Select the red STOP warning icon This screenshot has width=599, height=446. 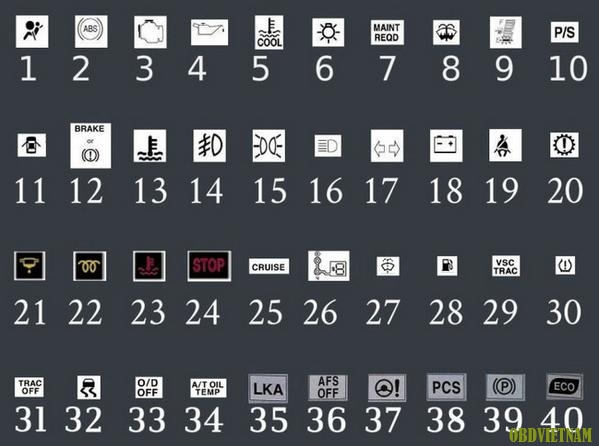[209, 266]
